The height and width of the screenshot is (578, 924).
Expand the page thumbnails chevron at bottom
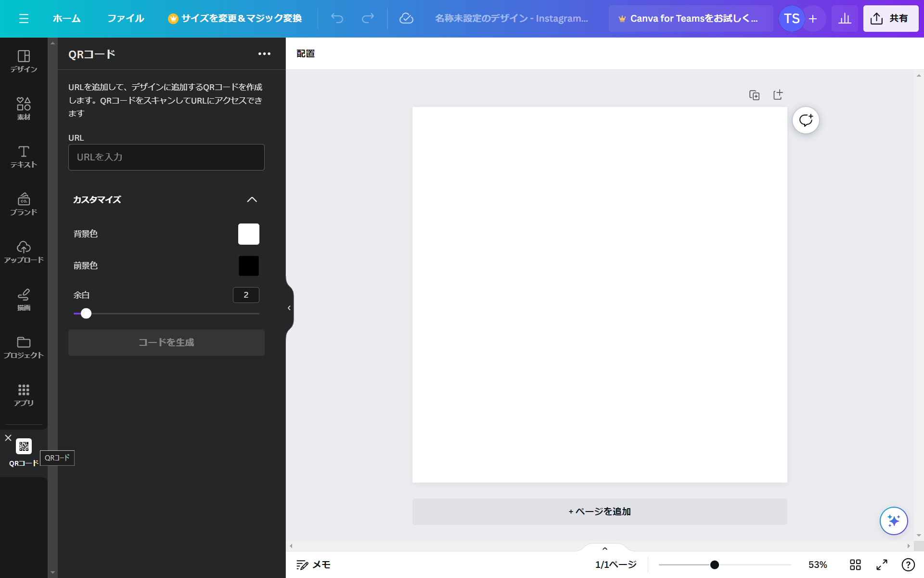click(605, 549)
